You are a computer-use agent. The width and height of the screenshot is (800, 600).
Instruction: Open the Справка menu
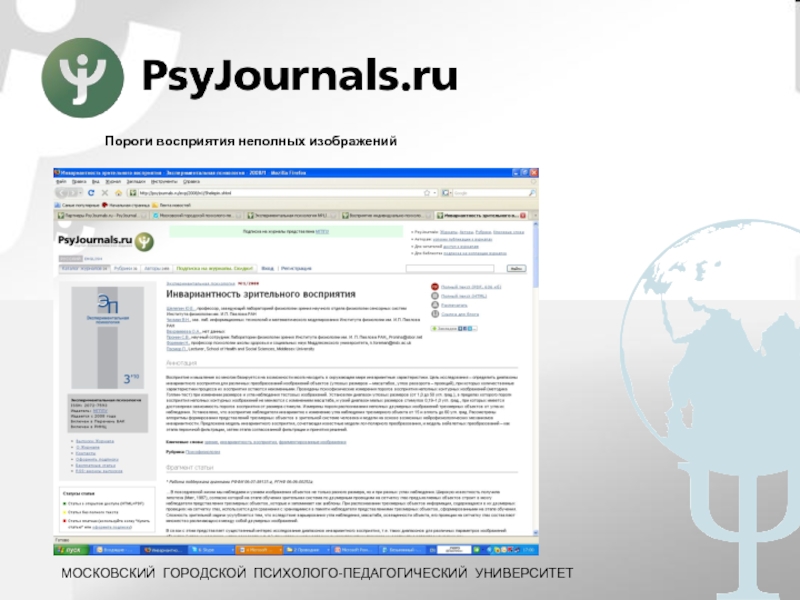pyautogui.click(x=191, y=182)
